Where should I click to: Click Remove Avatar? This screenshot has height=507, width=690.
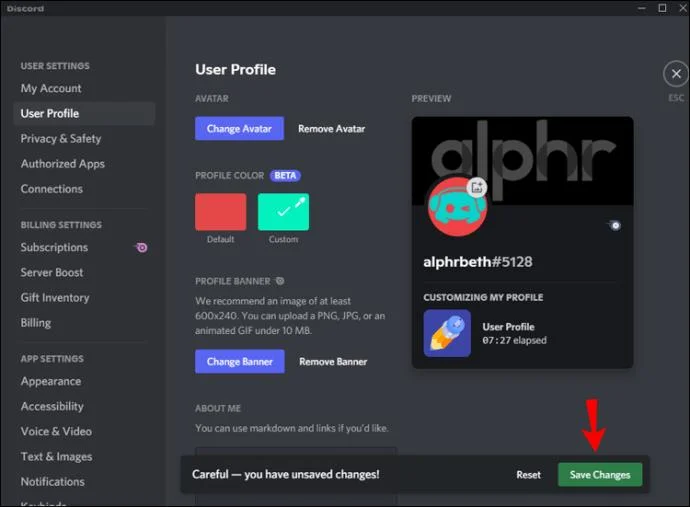click(331, 129)
